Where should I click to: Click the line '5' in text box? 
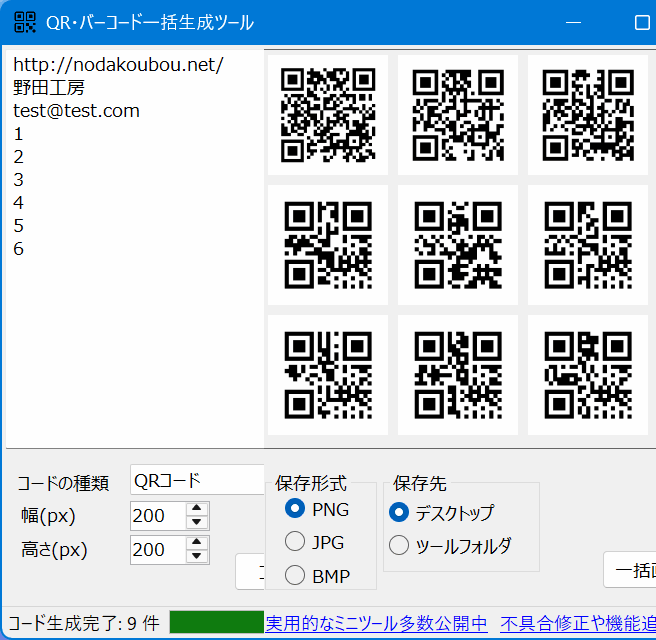click(x=18, y=226)
